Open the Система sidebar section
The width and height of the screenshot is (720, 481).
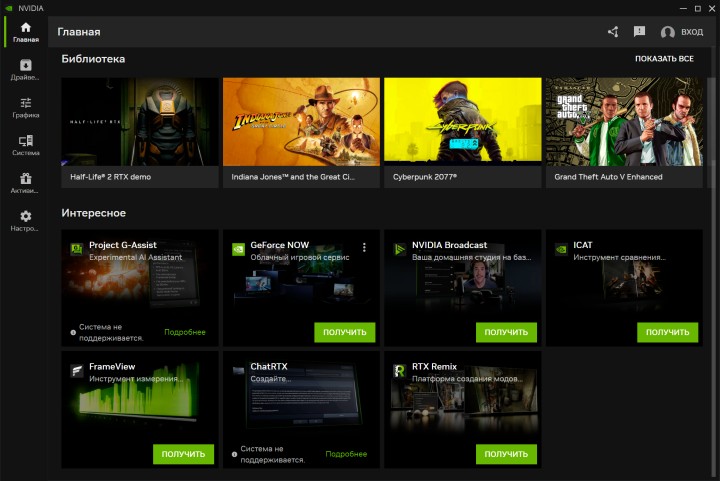(x=26, y=145)
